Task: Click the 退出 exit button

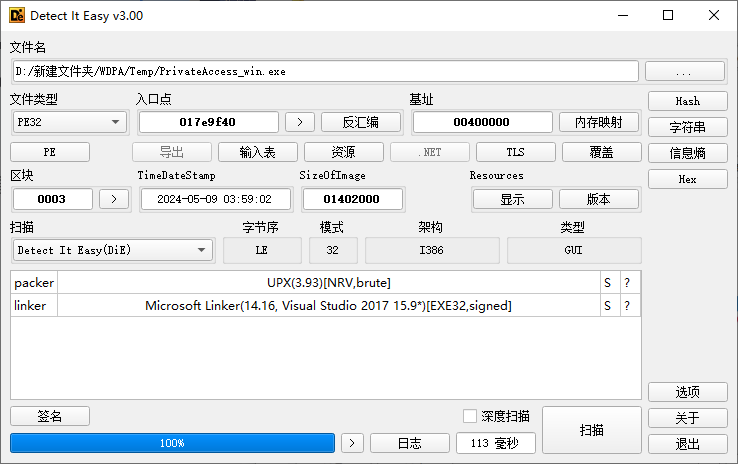Action: [688, 444]
